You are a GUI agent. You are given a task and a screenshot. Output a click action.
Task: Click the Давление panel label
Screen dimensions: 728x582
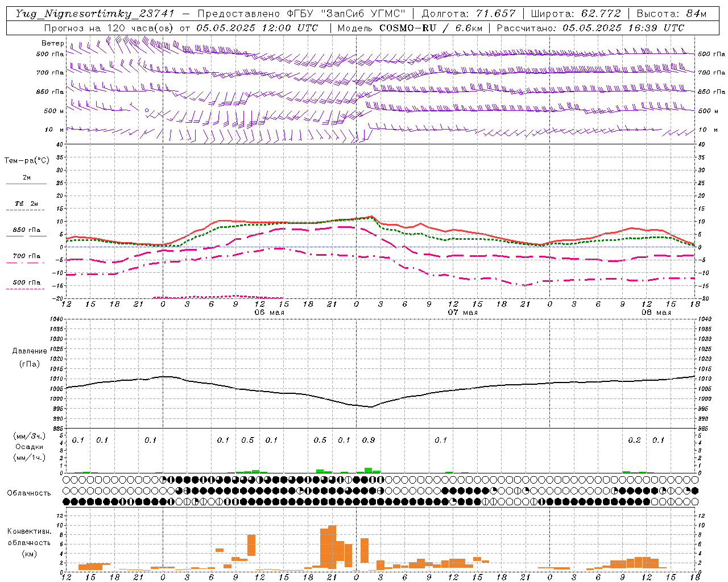30,351
